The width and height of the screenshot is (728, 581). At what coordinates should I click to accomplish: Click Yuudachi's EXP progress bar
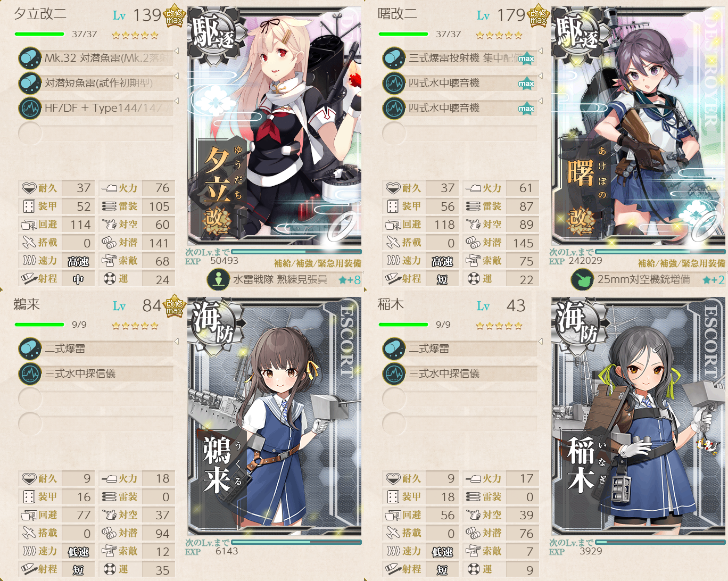[296, 251]
